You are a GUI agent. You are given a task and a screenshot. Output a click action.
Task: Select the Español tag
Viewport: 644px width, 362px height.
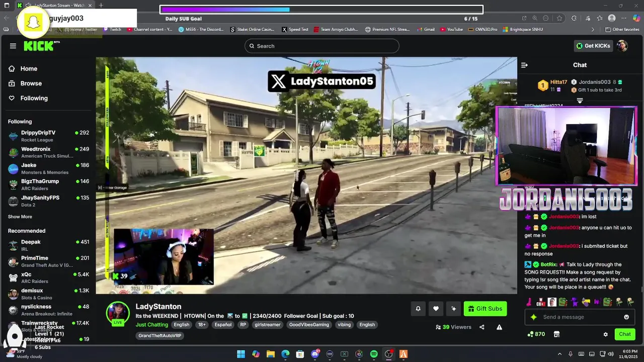point(223,325)
